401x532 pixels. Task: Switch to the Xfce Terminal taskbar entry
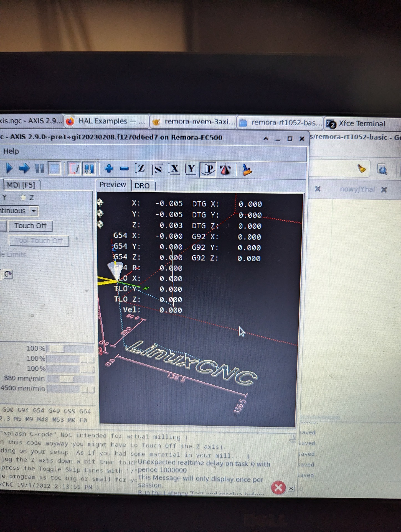[362, 124]
